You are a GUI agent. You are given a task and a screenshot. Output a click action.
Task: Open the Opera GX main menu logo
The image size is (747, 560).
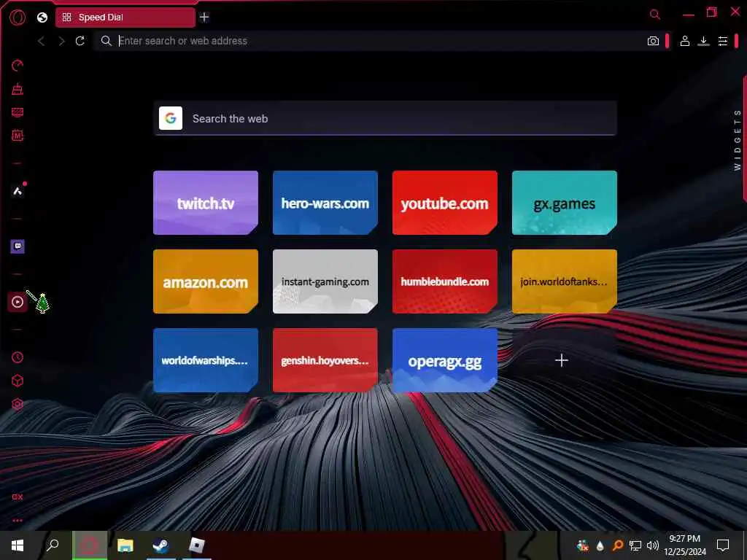tap(18, 17)
